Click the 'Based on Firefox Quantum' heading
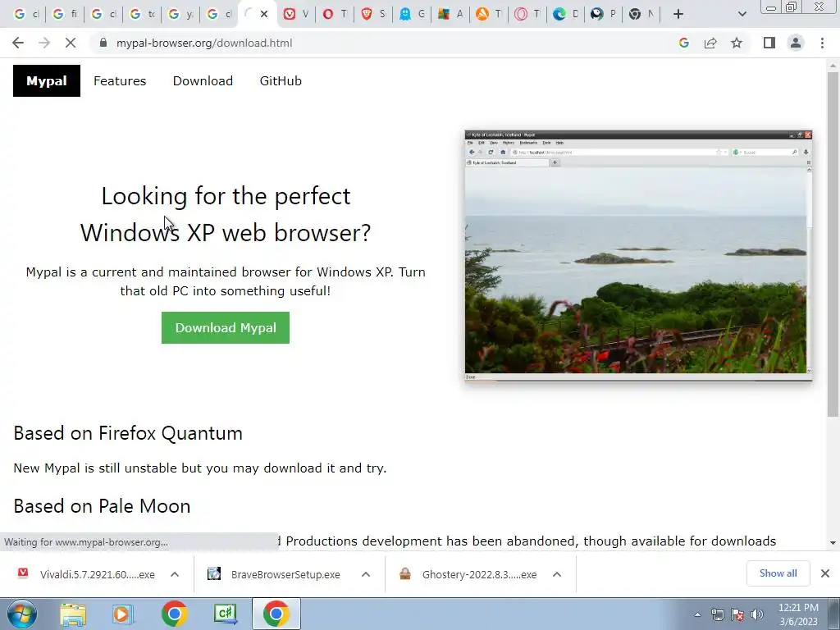 (x=128, y=433)
